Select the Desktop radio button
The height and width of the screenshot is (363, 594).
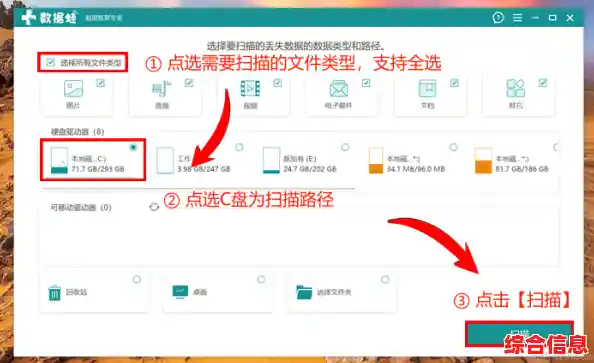click(261, 280)
